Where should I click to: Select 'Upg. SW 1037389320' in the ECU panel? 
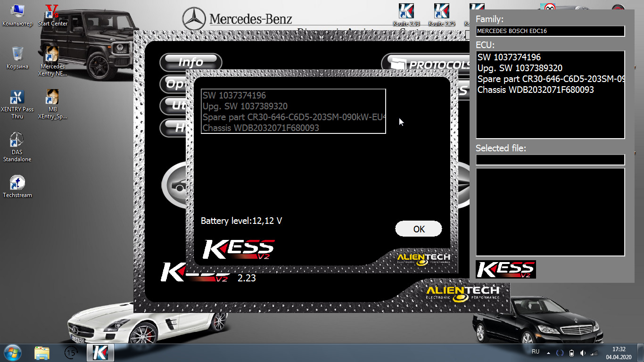coord(520,68)
